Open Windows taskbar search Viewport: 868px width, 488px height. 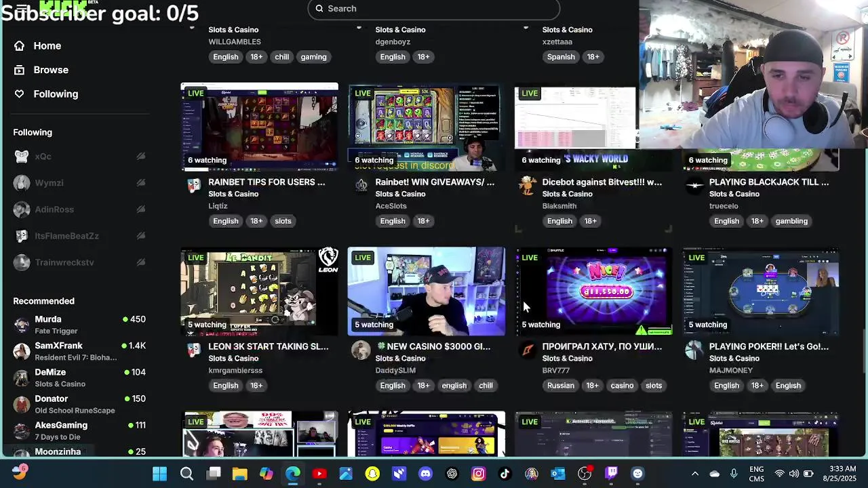186,474
